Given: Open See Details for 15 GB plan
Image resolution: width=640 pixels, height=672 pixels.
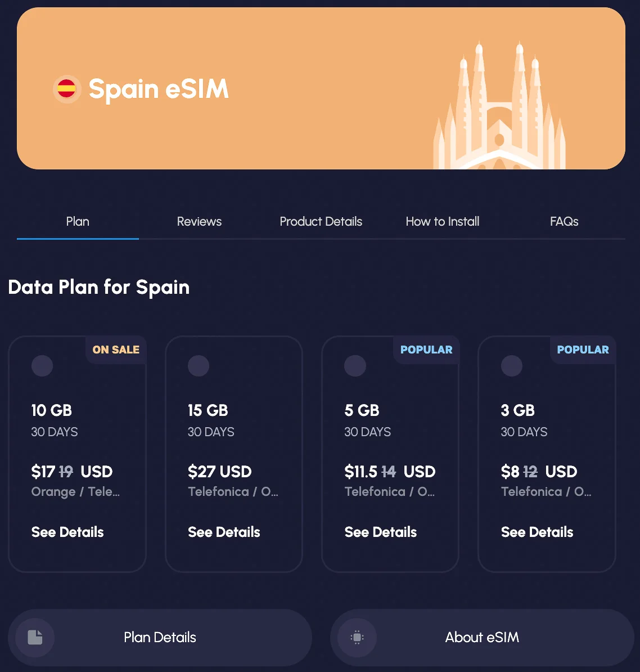Looking at the screenshot, I should (x=224, y=532).
